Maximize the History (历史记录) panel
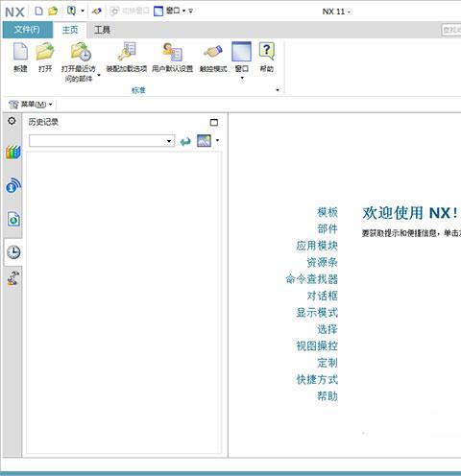The height and width of the screenshot is (476, 461). tap(214, 122)
